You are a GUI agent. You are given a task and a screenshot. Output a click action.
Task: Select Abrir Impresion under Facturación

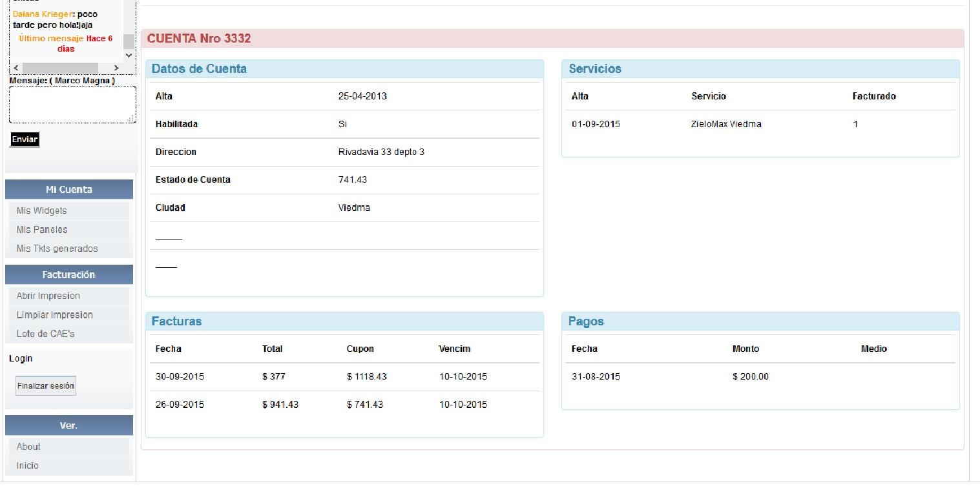point(48,296)
